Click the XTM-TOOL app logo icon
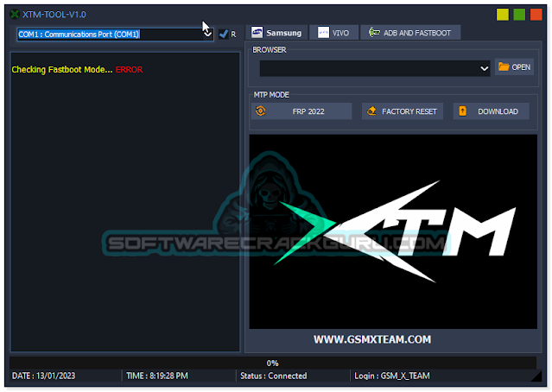Image resolution: width=552 pixels, height=392 pixels. point(15,15)
